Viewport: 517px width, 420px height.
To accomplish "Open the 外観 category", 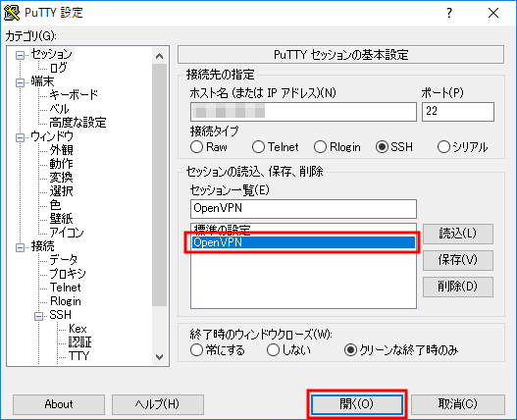I will point(62,150).
